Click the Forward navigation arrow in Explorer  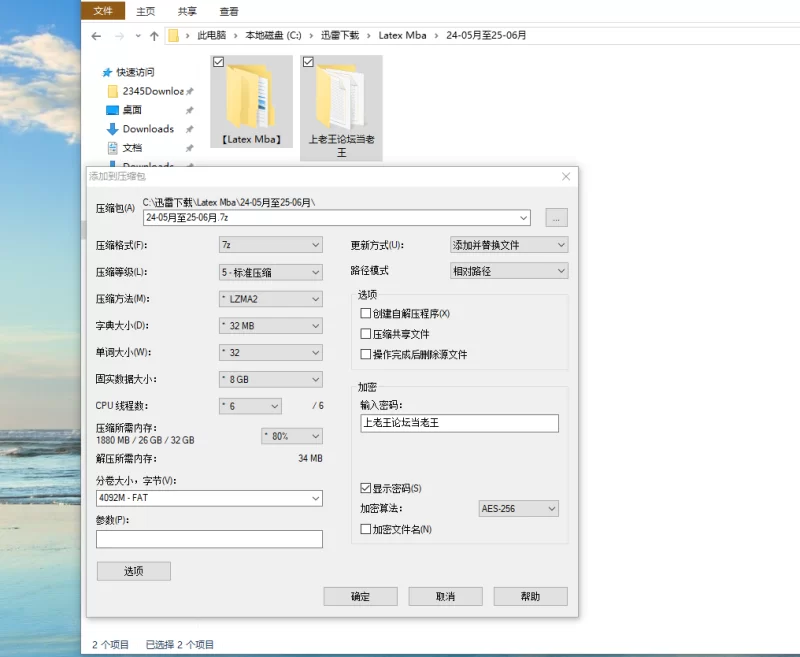pos(119,36)
